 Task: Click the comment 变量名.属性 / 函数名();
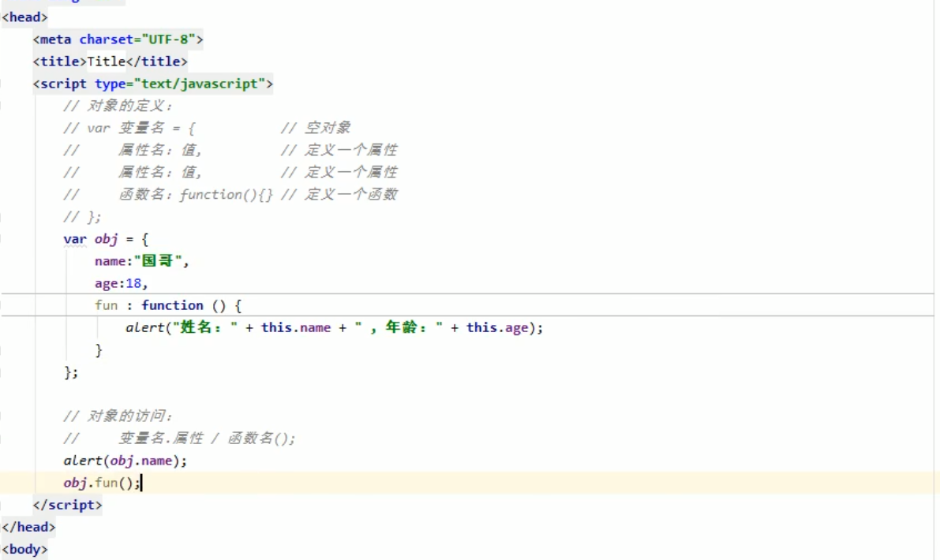point(207,439)
